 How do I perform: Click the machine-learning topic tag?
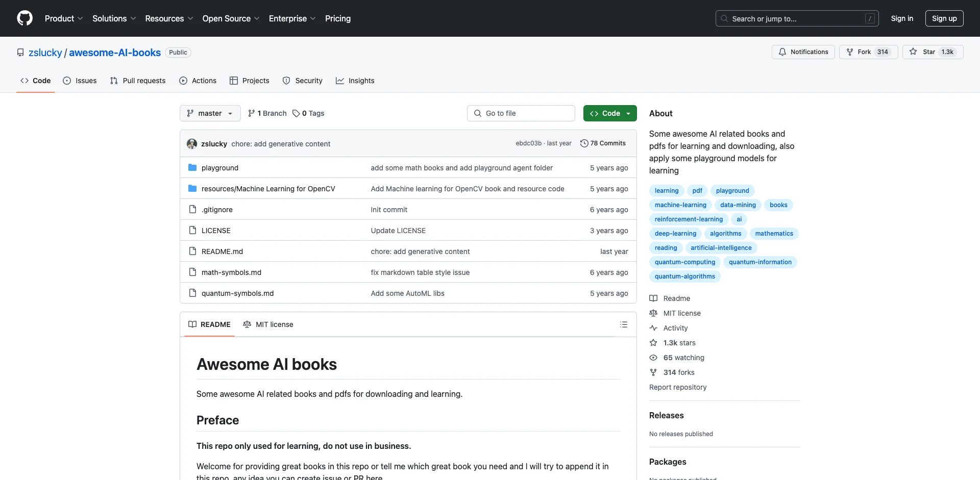pyautogui.click(x=680, y=205)
